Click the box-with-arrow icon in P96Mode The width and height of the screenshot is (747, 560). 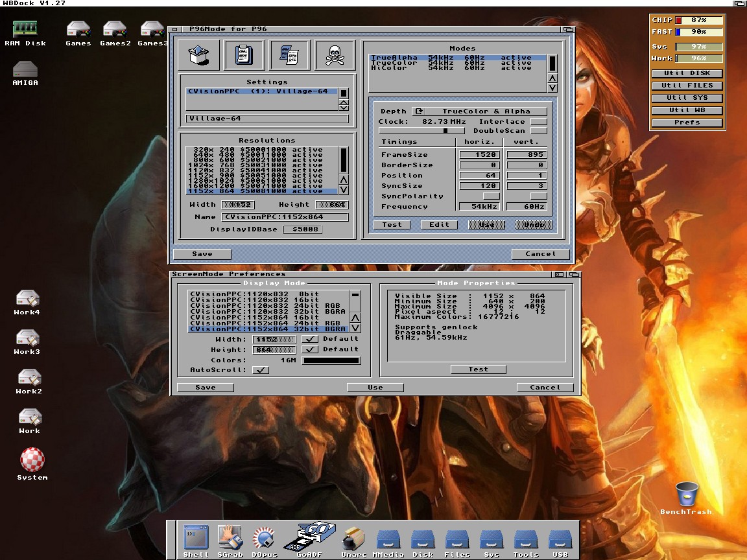pyautogui.click(x=199, y=54)
